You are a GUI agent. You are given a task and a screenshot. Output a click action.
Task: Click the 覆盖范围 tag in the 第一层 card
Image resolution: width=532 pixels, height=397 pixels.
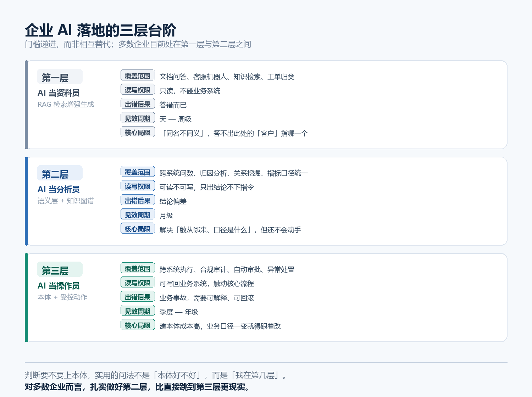(138, 75)
